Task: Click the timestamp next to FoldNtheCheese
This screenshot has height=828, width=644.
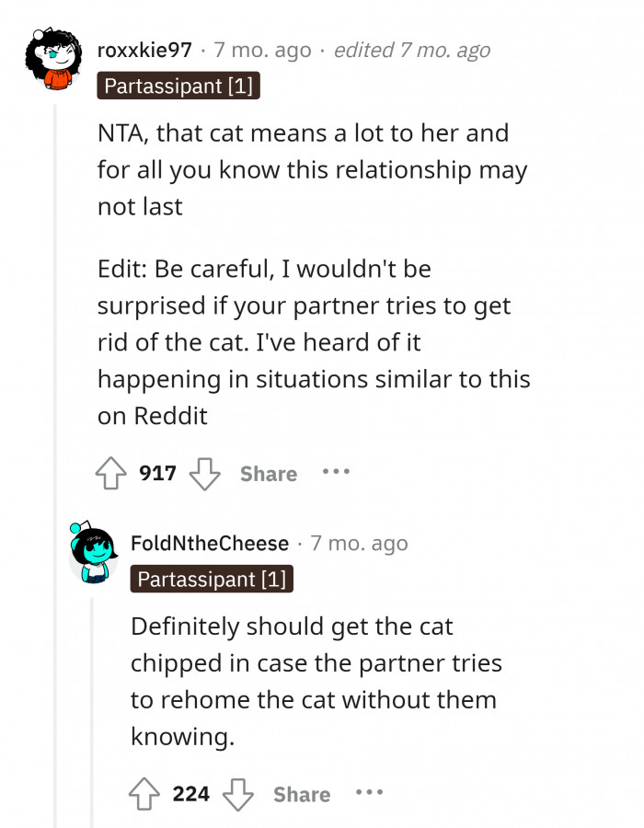Action: [359, 544]
